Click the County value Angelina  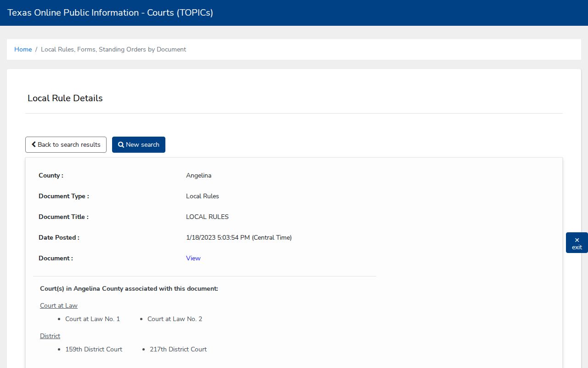pos(199,175)
